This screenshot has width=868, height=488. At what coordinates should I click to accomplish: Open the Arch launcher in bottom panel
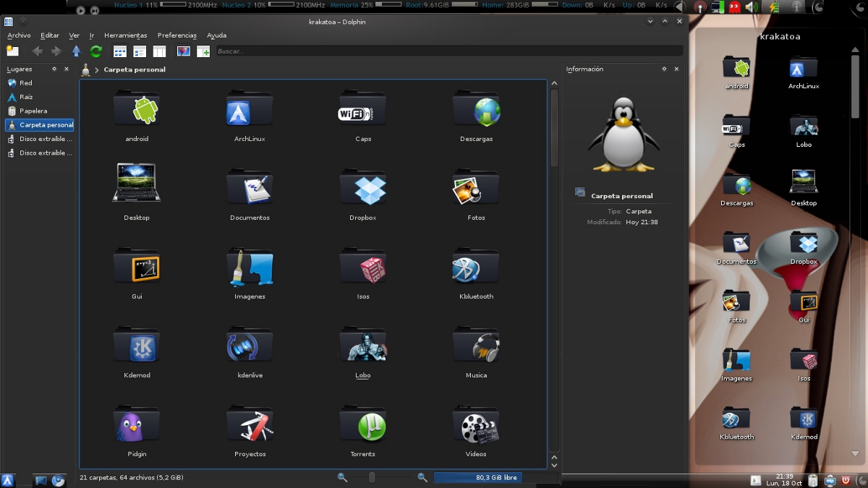click(x=8, y=480)
